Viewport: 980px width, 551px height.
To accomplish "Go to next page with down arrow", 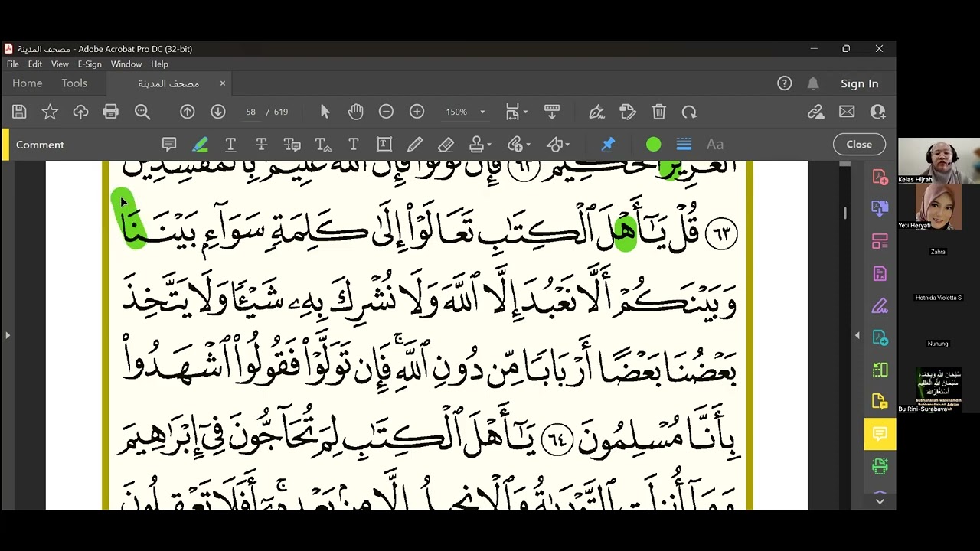I will coord(218,112).
